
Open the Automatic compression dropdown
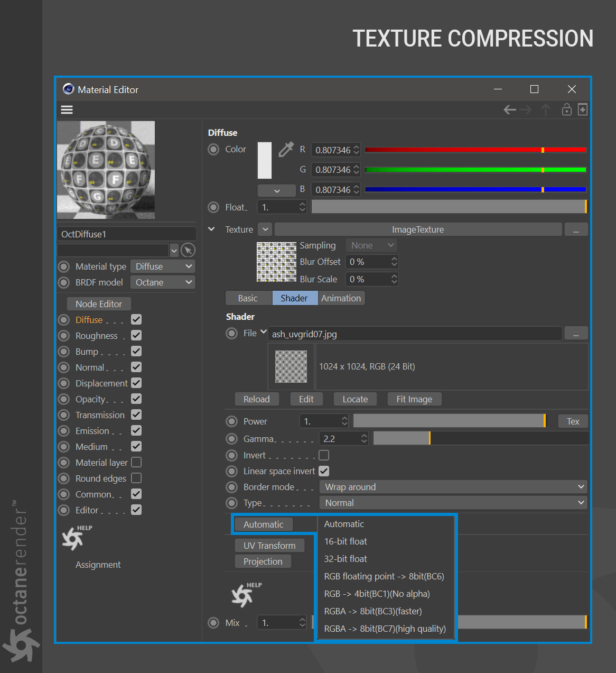pos(264,524)
